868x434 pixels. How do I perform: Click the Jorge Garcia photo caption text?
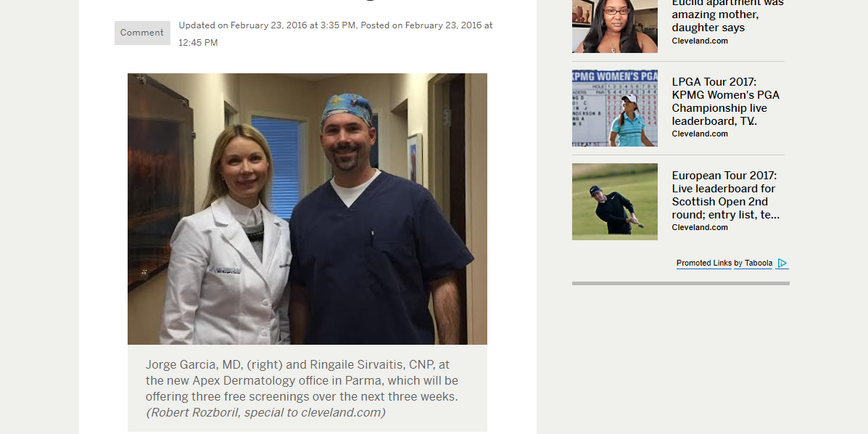302,381
